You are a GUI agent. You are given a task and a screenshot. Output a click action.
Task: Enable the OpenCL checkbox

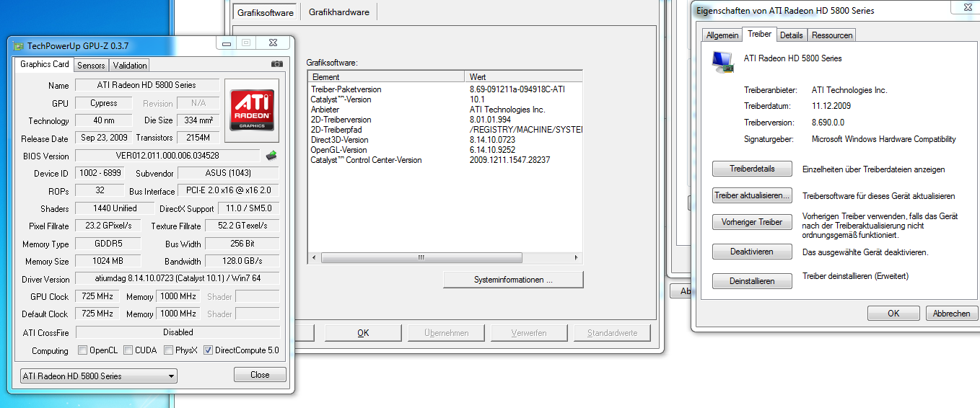pyautogui.click(x=83, y=350)
